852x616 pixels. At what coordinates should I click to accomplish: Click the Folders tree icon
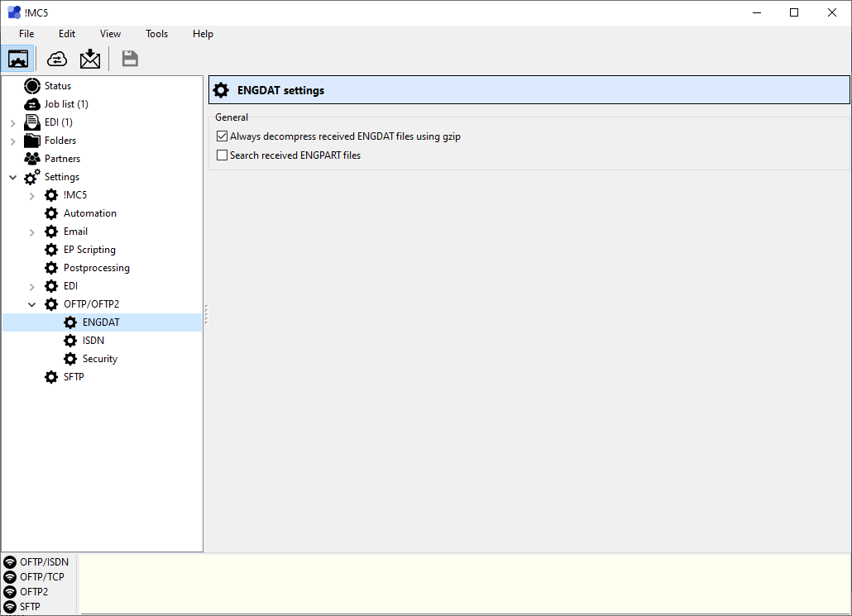click(x=32, y=141)
